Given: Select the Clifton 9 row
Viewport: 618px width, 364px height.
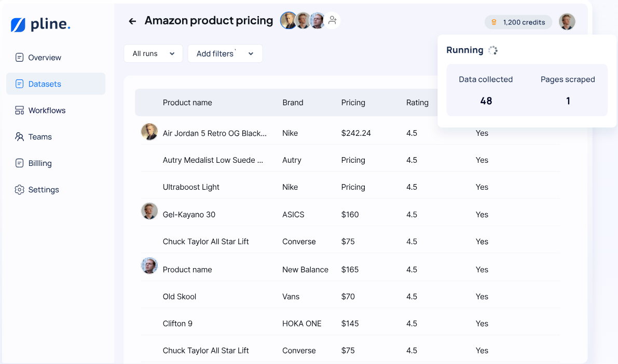Looking at the screenshot, I should [x=177, y=324].
